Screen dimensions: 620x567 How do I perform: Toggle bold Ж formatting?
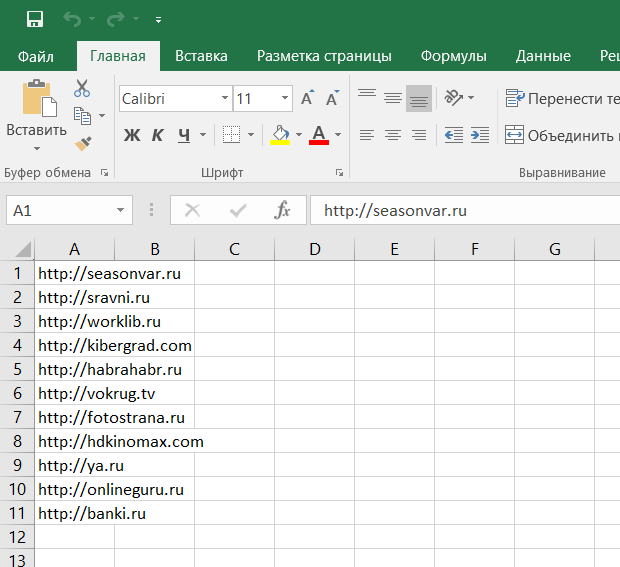click(x=132, y=135)
